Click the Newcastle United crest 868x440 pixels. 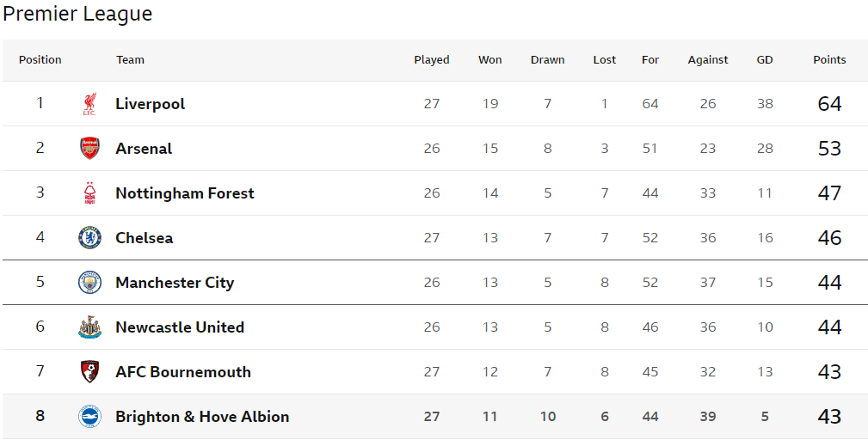coord(89,327)
